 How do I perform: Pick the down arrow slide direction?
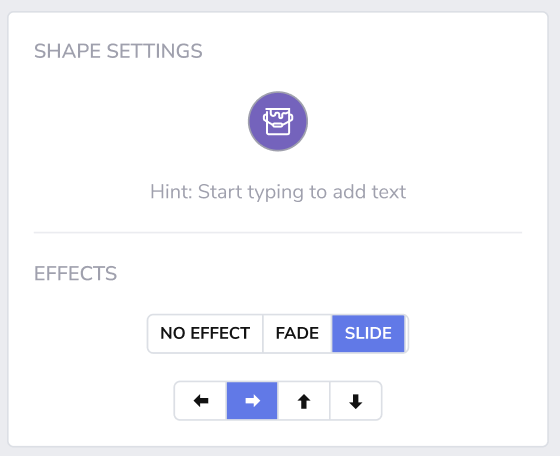pyautogui.click(x=356, y=401)
